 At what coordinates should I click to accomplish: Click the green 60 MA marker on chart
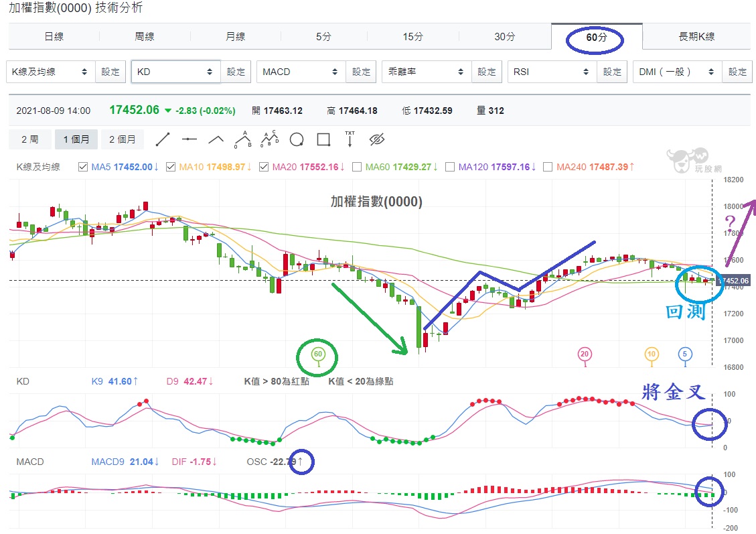(319, 354)
